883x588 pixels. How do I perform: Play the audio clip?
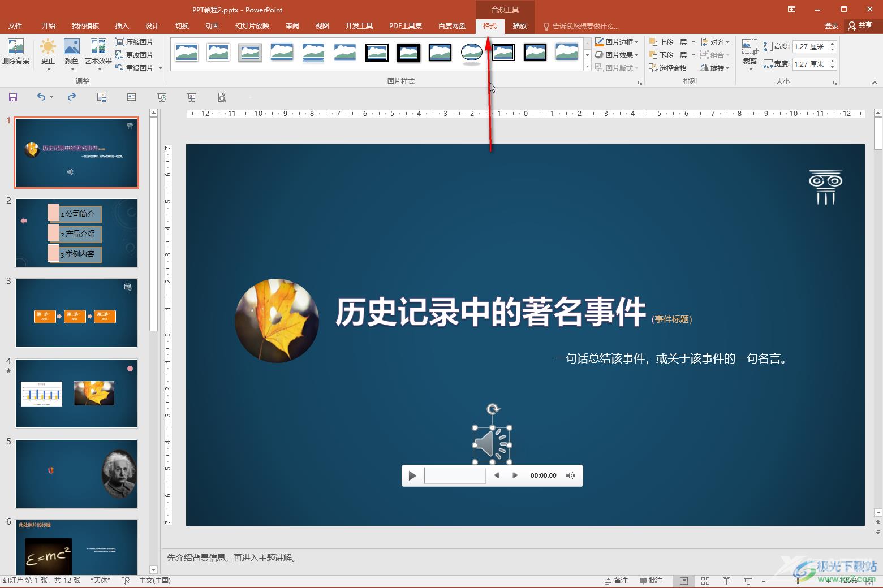point(412,476)
